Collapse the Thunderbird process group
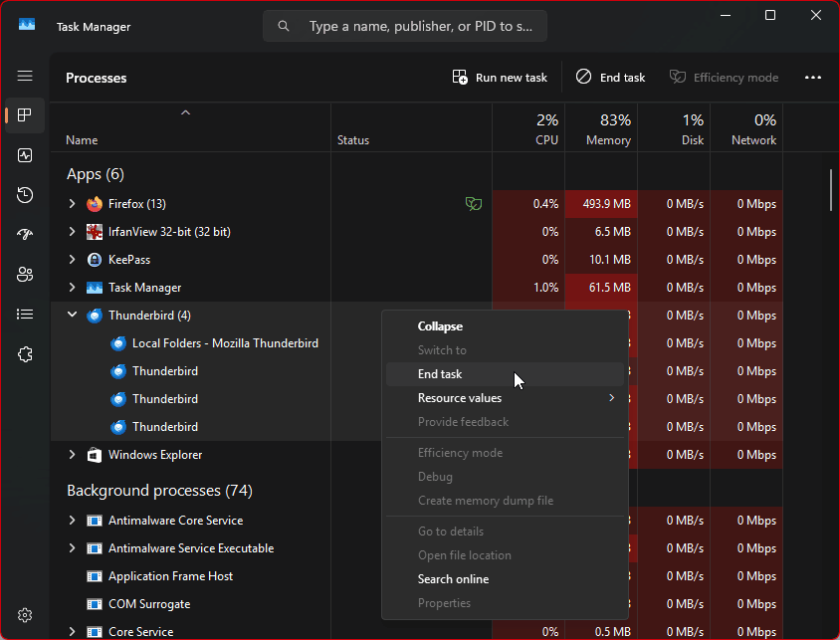The width and height of the screenshot is (840, 640). click(72, 316)
